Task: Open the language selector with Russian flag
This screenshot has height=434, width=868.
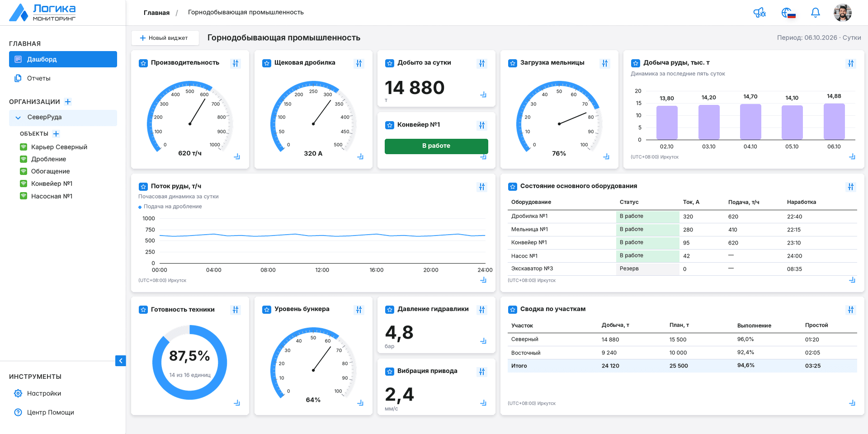Action: 788,13
